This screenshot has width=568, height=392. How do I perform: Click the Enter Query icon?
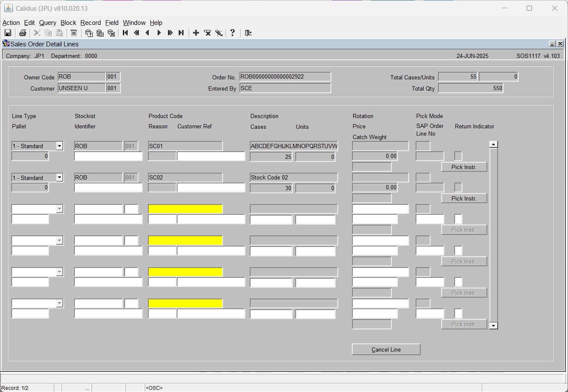pyautogui.click(x=89, y=33)
